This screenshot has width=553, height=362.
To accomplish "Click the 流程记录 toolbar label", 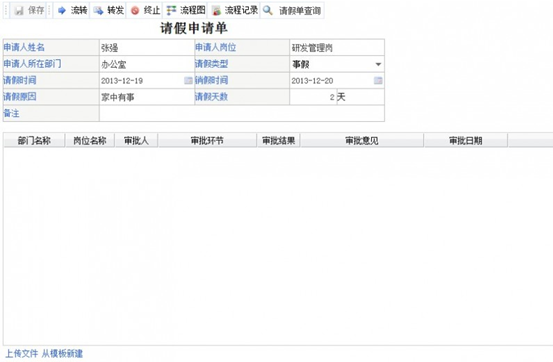I will point(241,11).
